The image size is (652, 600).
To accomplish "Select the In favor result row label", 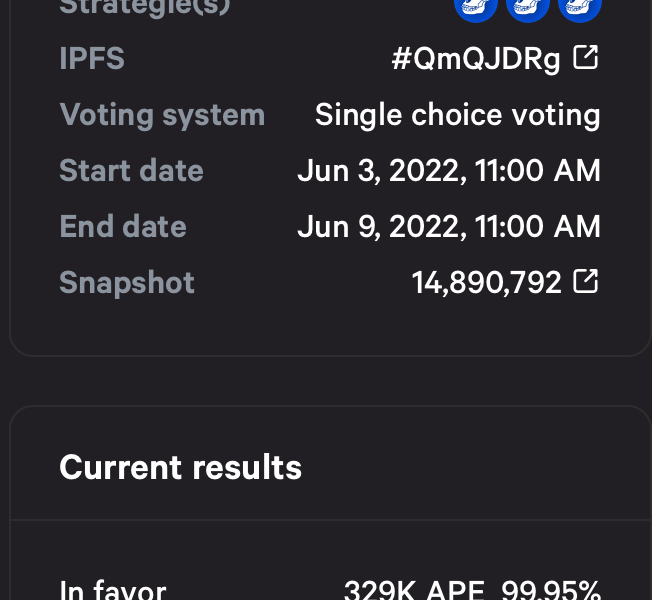I will point(113,590).
